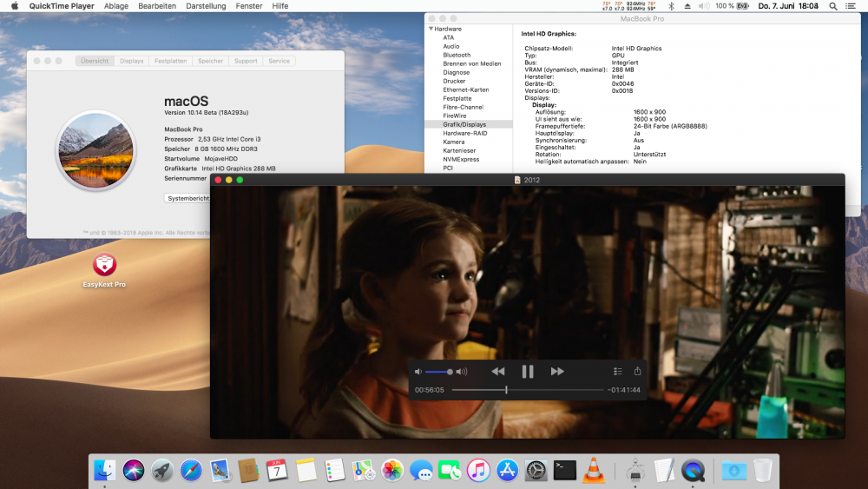Image resolution: width=868 pixels, height=489 pixels.
Task: Click the share icon in player controls
Action: (x=637, y=371)
